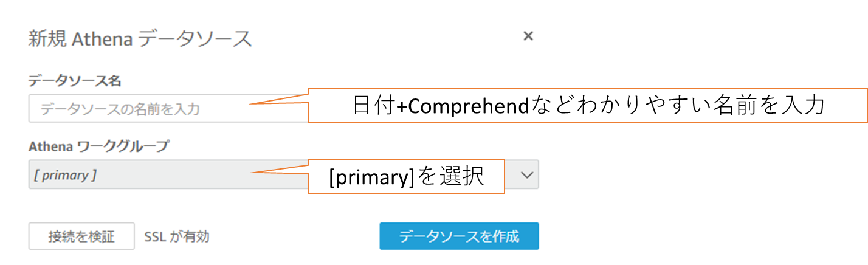Click the データソース名 field label
This screenshot has height=265, width=868.
75,80
